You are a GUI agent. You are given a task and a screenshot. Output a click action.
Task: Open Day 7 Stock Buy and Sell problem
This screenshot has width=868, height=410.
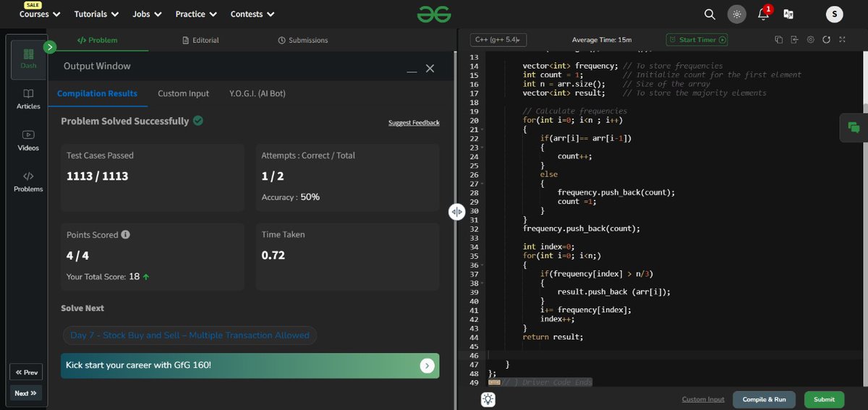coord(190,336)
